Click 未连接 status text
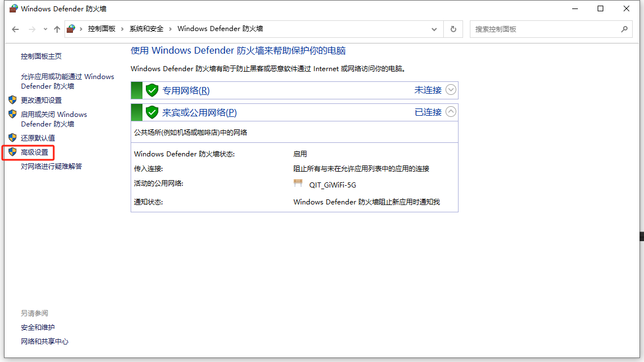 pos(428,90)
